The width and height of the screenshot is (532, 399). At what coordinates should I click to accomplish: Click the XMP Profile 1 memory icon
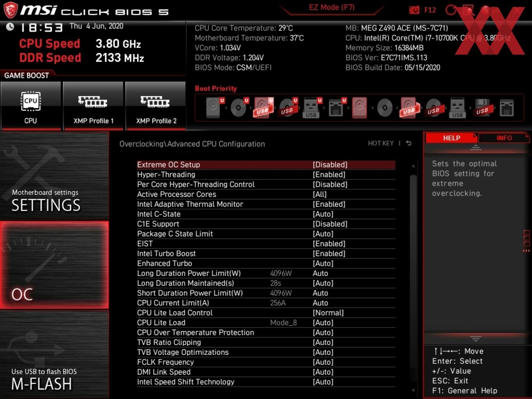point(93,102)
